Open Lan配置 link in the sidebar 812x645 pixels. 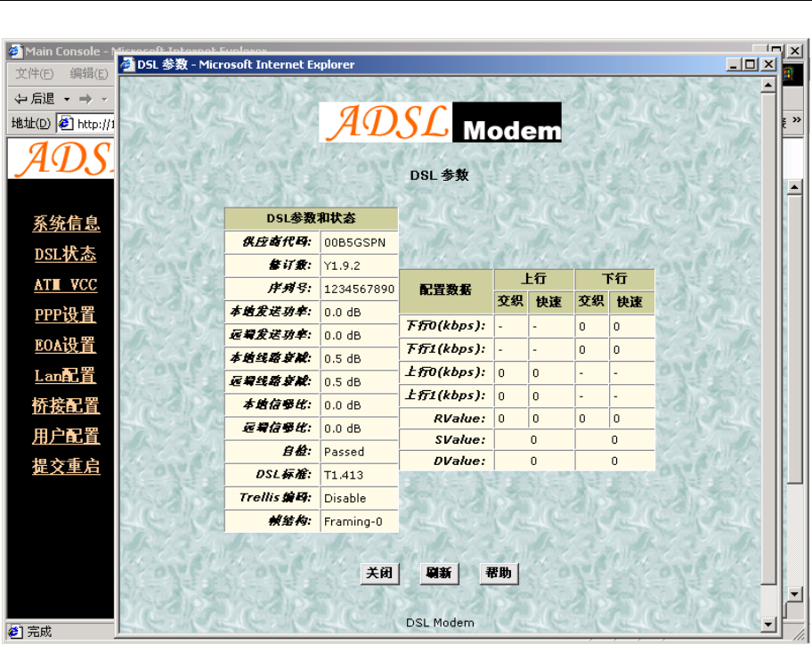(65, 376)
